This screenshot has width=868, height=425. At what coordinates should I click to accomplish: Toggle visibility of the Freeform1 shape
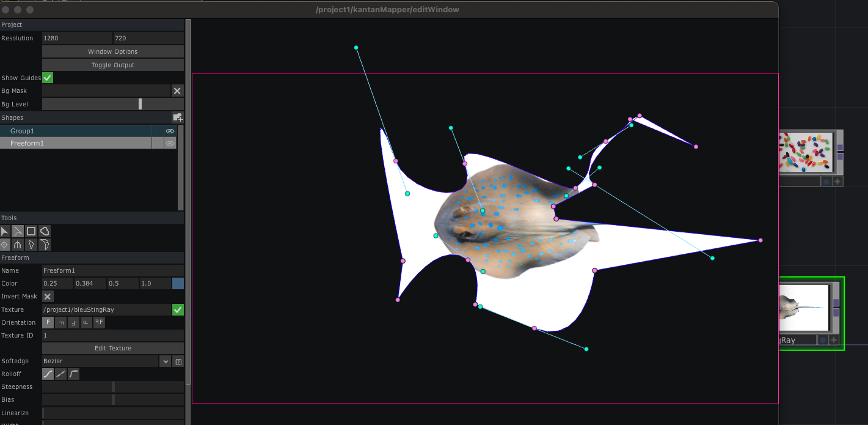(170, 144)
